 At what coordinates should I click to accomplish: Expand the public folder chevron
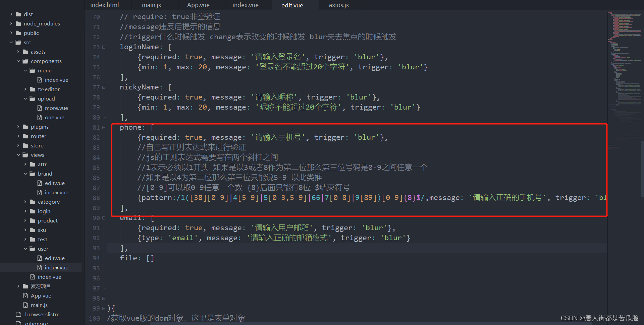(x=11, y=33)
